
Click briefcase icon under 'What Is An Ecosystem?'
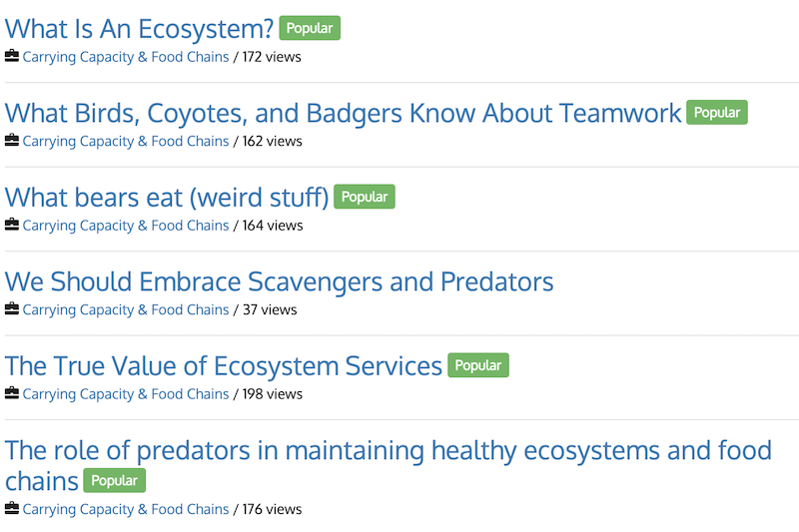pos(12,57)
